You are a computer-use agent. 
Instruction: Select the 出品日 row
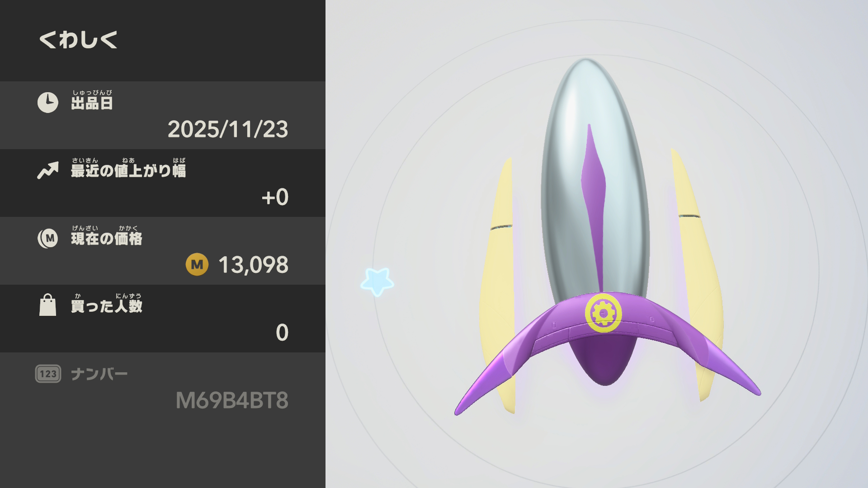pyautogui.click(x=163, y=115)
